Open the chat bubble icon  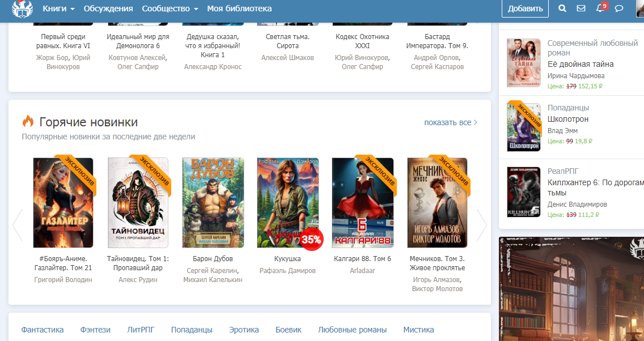coord(619,8)
